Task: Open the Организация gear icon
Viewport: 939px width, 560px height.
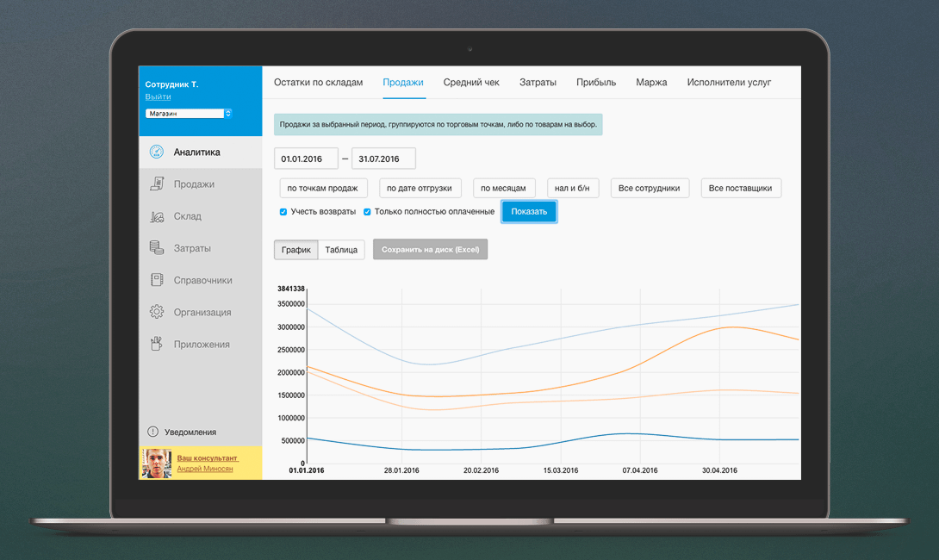Action: tap(156, 312)
